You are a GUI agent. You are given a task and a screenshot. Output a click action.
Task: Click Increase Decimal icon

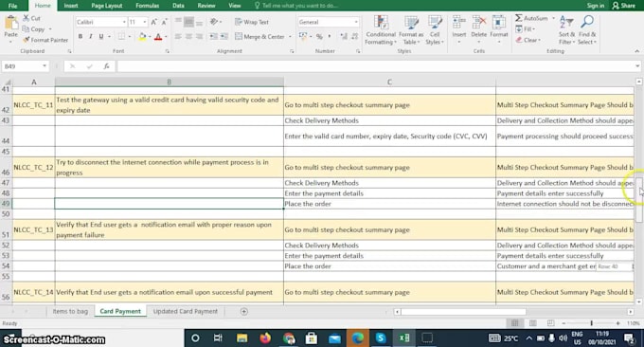(x=344, y=37)
